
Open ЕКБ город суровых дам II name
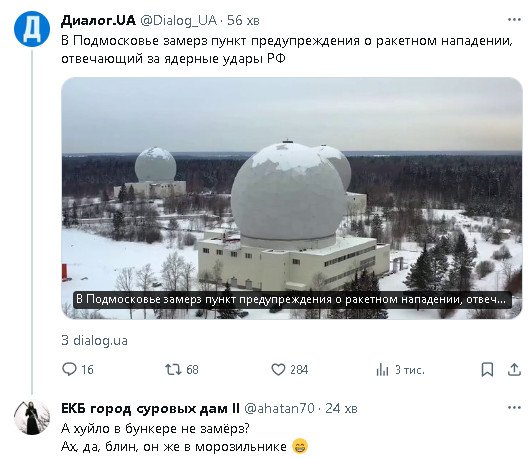coord(150,408)
